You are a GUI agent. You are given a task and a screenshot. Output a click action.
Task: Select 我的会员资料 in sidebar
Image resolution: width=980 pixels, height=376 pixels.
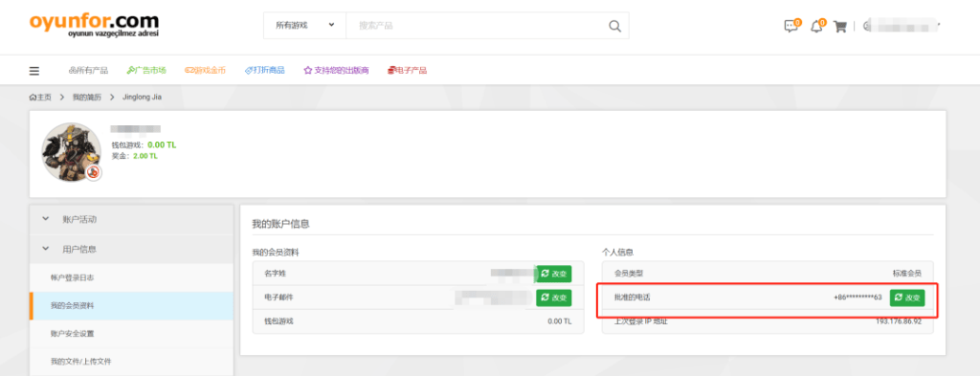[131, 305]
